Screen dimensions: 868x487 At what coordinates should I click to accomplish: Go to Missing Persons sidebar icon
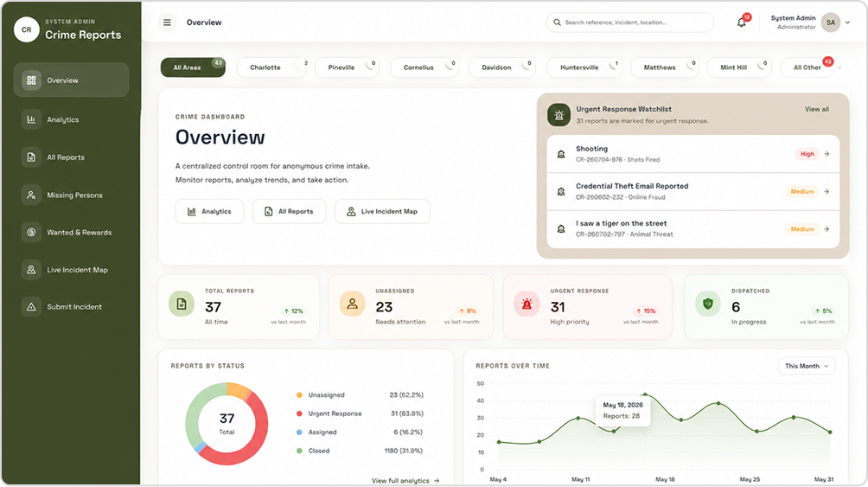point(31,195)
